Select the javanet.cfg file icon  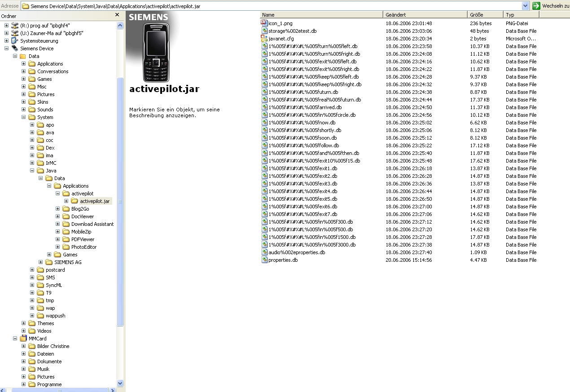coord(264,39)
